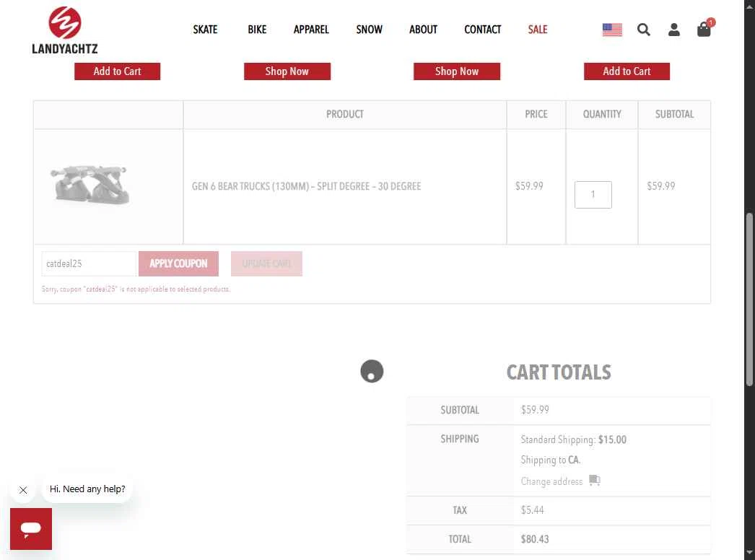This screenshot has height=560, width=755.
Task: Select the $5.44 tax value
Action: [532, 510]
